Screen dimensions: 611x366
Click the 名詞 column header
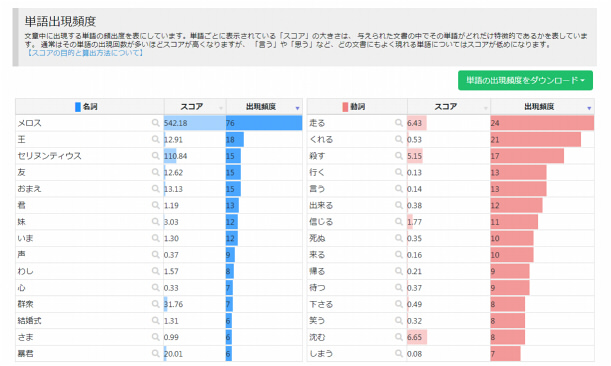coord(90,106)
